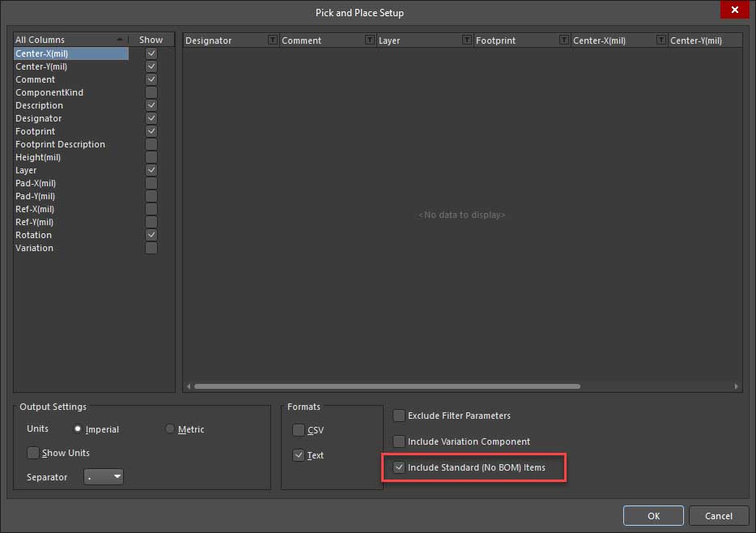The height and width of the screenshot is (533, 756).
Task: Click the filter icon on Comment column
Action: [x=370, y=40]
